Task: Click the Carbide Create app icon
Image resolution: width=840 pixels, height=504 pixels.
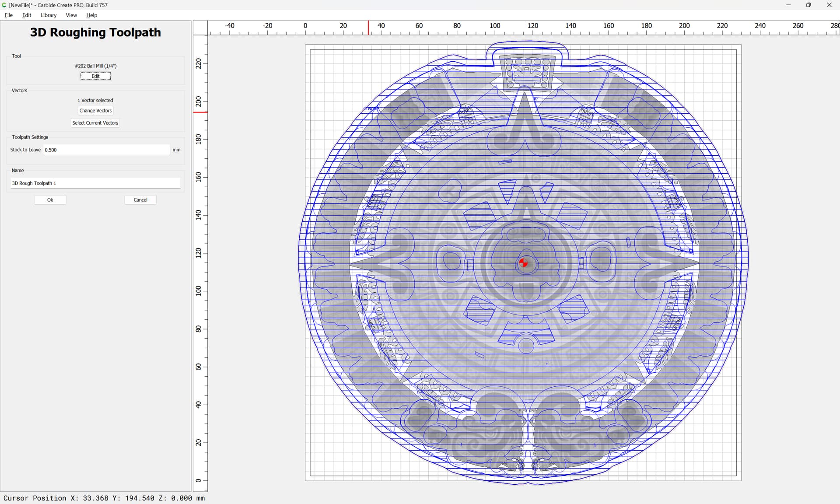Action: click(4, 5)
